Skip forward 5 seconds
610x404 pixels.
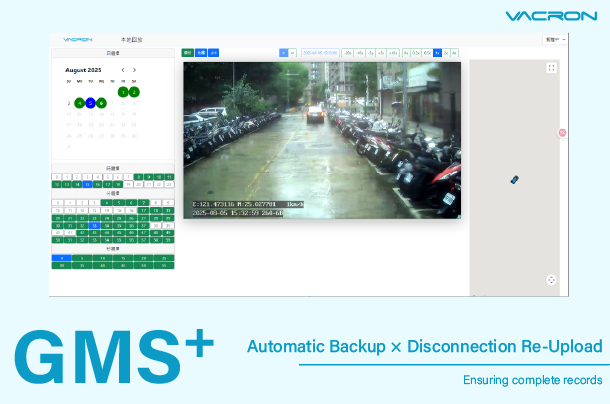[x=381, y=53]
